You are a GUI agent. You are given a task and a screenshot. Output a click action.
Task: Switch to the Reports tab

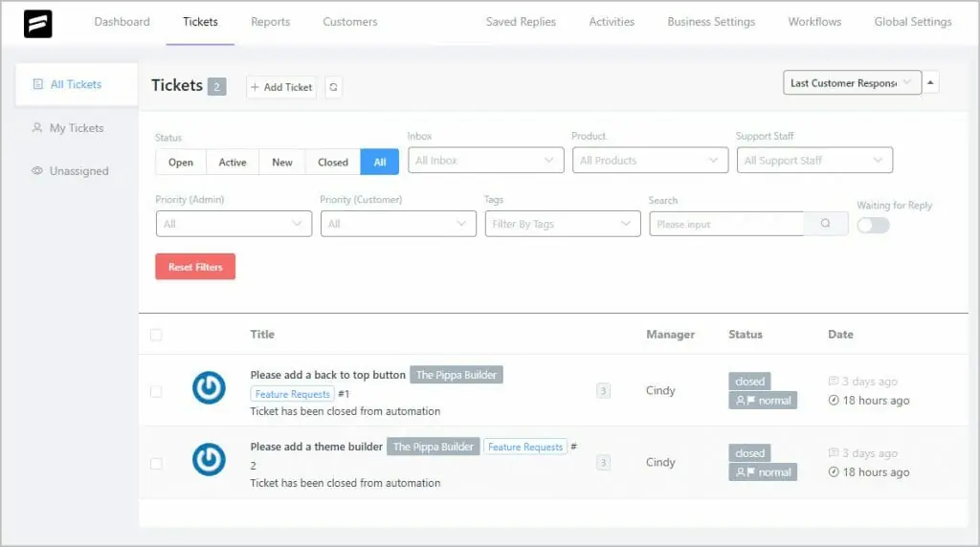point(271,21)
